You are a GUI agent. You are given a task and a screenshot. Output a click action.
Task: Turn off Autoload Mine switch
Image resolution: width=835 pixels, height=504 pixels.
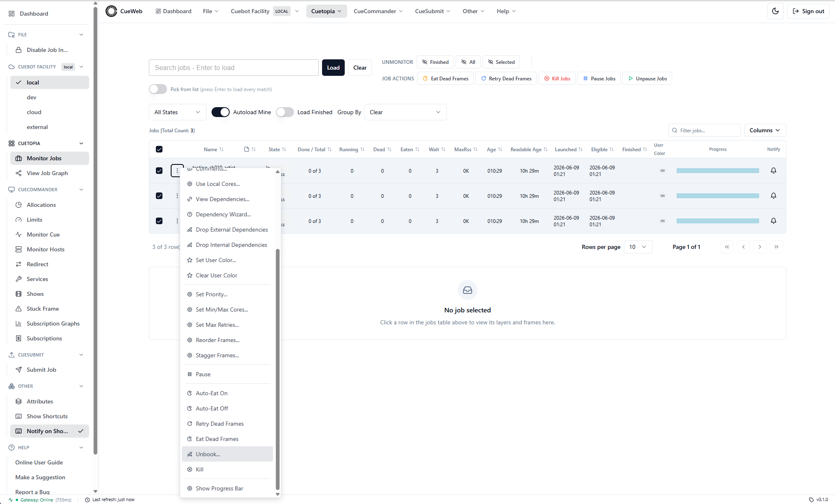pyautogui.click(x=221, y=112)
